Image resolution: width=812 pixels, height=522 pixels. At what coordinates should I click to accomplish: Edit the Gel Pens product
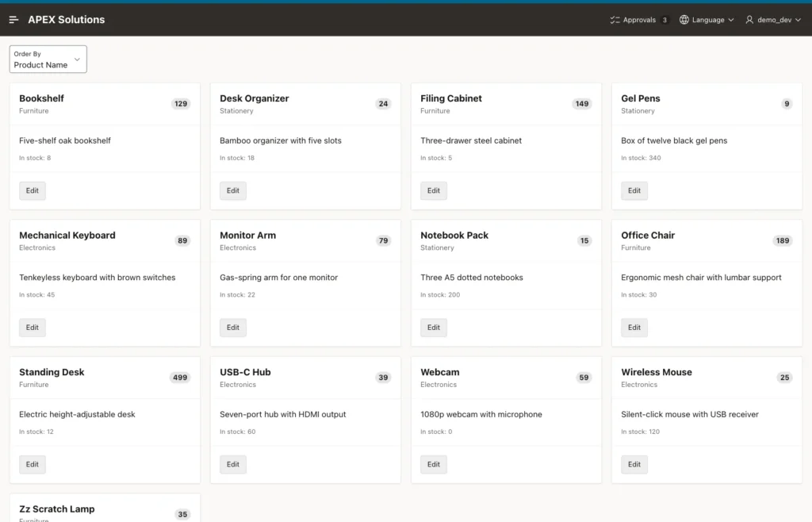coord(634,190)
